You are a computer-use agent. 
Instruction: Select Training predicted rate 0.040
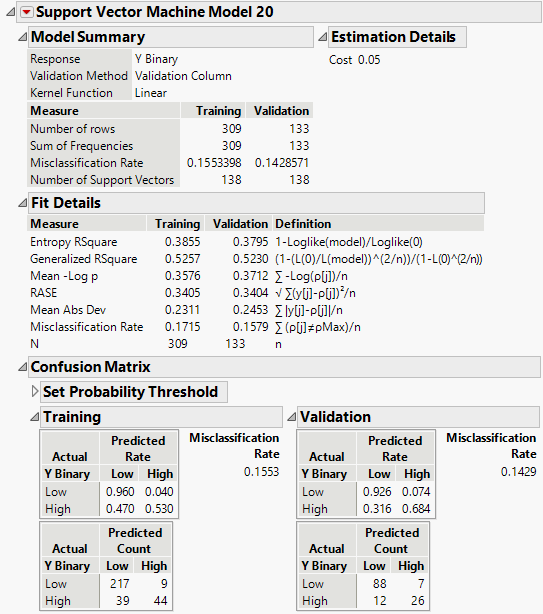[x=159, y=492]
